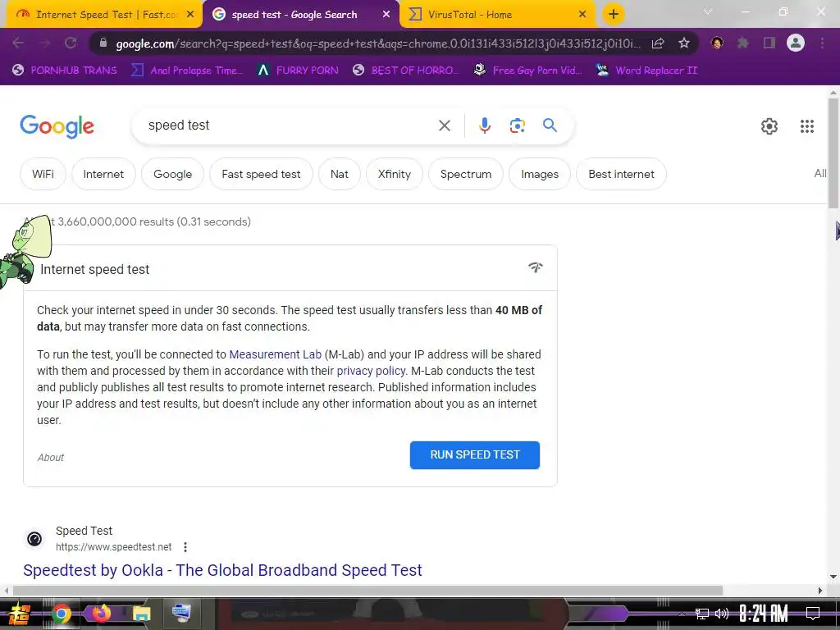
Task: Open the M-Lab privacy policy link
Action: pyautogui.click(x=371, y=371)
